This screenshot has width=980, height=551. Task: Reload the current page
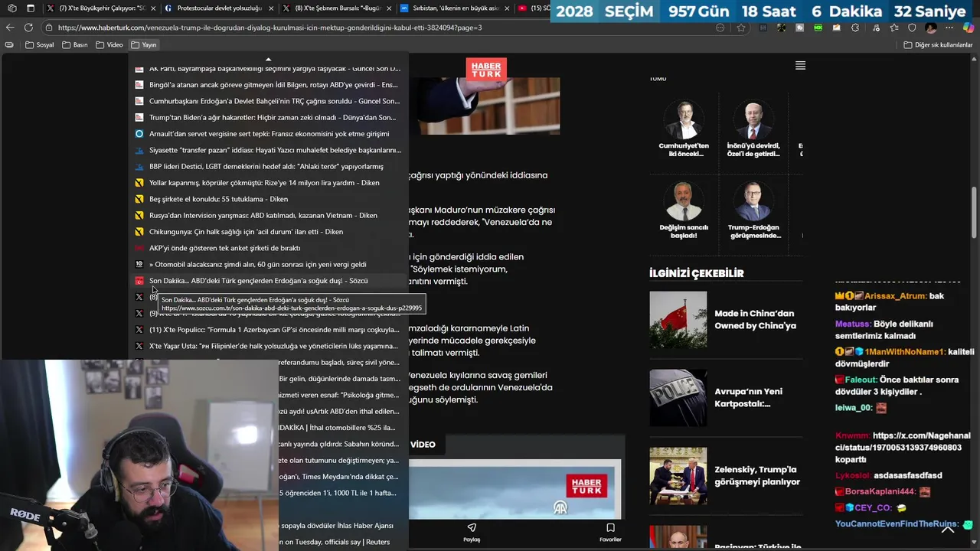click(x=28, y=28)
